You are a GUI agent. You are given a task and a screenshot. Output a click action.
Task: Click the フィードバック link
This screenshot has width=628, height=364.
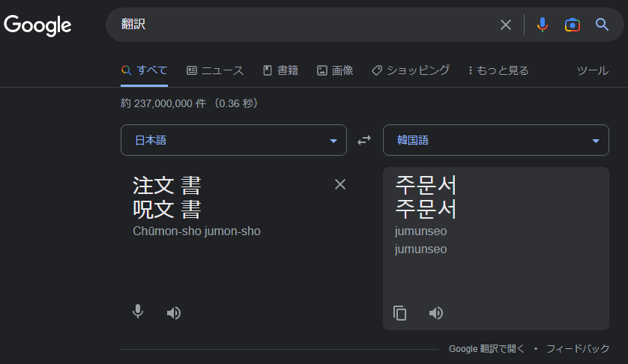click(x=578, y=349)
